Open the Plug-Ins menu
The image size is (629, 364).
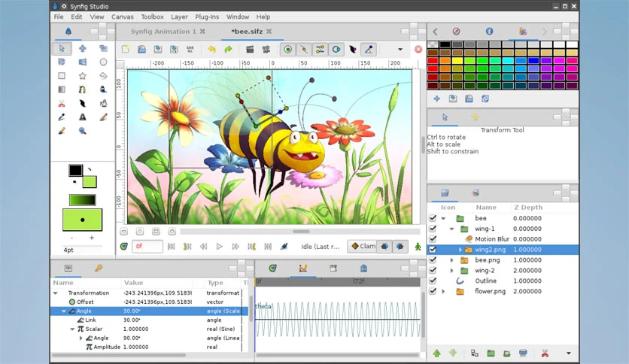(x=207, y=17)
